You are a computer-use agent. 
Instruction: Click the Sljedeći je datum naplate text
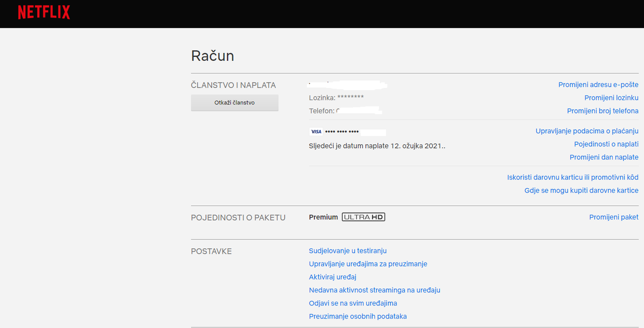pos(377,146)
